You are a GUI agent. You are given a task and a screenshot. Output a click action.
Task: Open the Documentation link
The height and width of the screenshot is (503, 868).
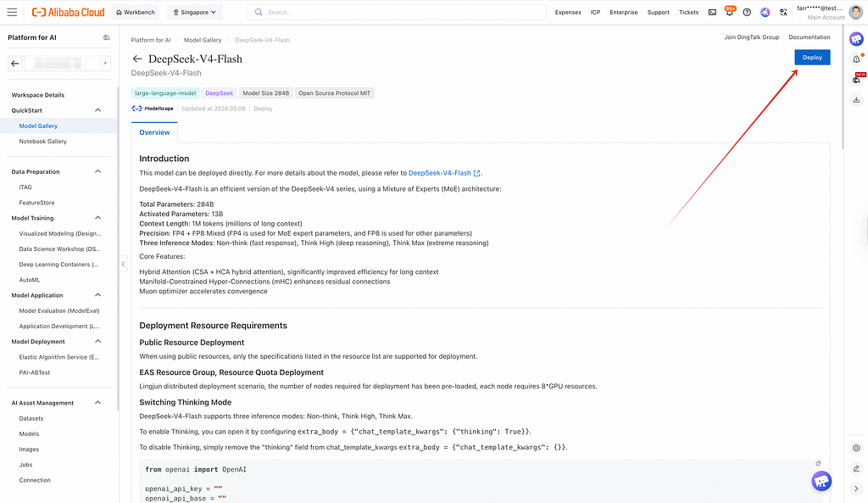(810, 37)
